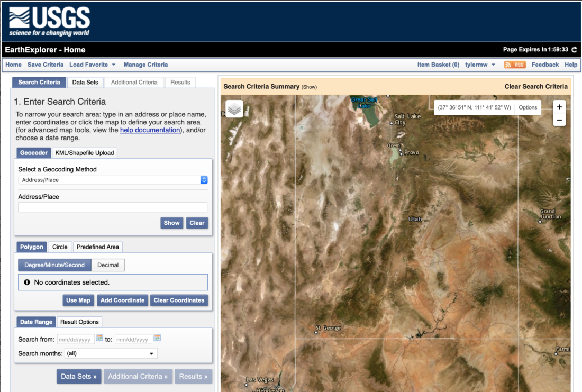This screenshot has height=392, width=582.
Task: Click the page expiry refresh icon
Action: tap(574, 49)
